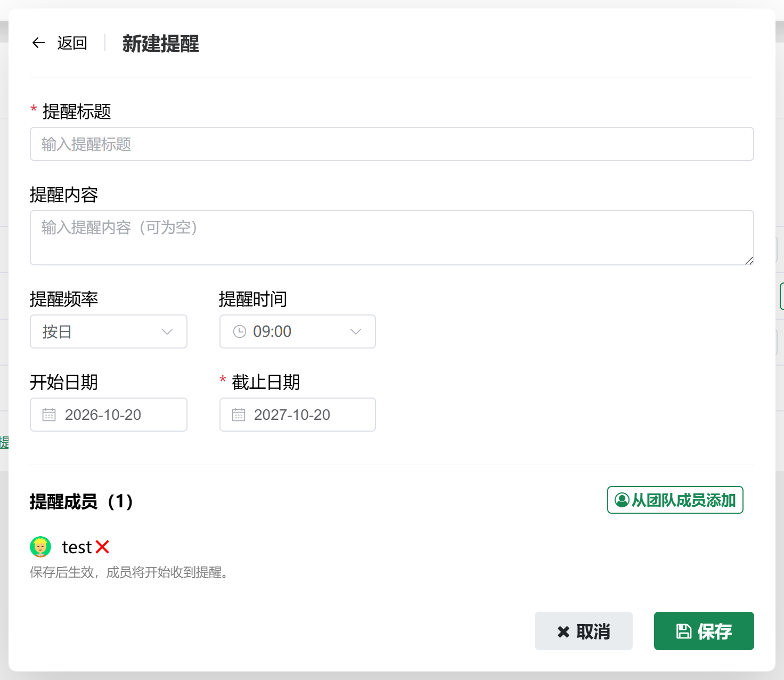The height and width of the screenshot is (680, 784).
Task: Open the 开始日期 picker 2026-10-20
Action: pyautogui.click(x=109, y=415)
